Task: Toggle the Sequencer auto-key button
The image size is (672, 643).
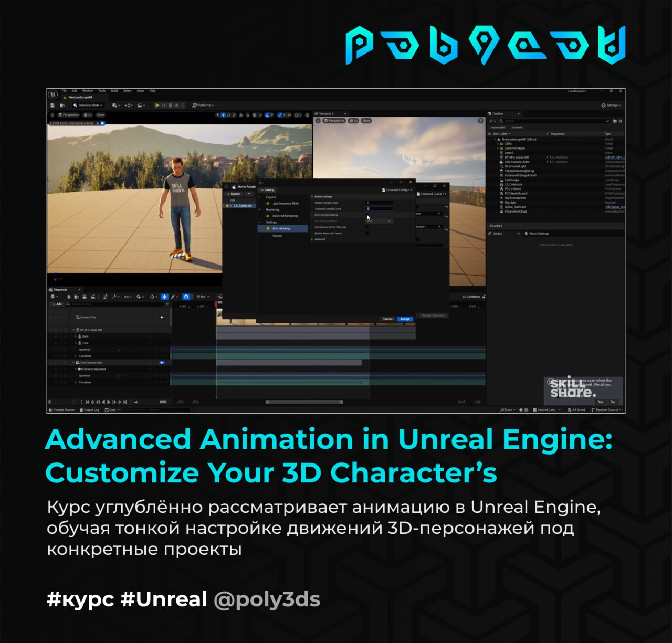Action: (165, 297)
